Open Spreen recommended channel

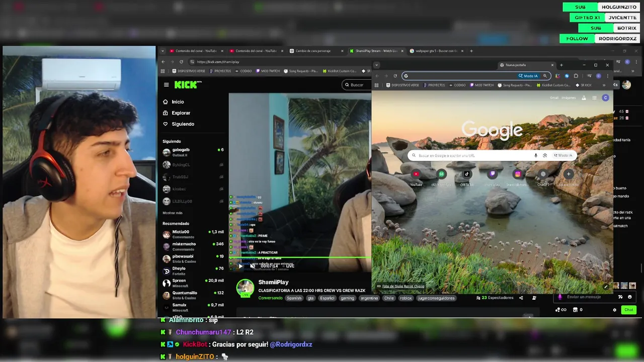coord(193,283)
